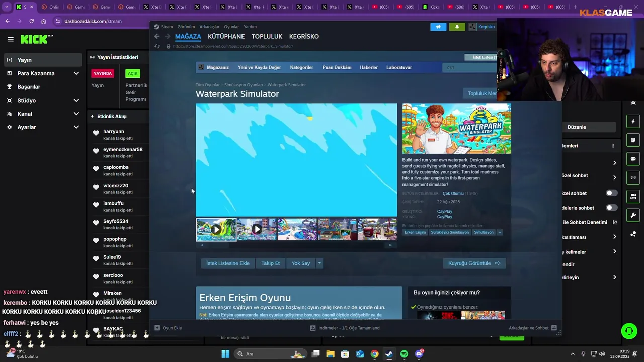
Task: Open the green headset support button
Action: (x=629, y=331)
